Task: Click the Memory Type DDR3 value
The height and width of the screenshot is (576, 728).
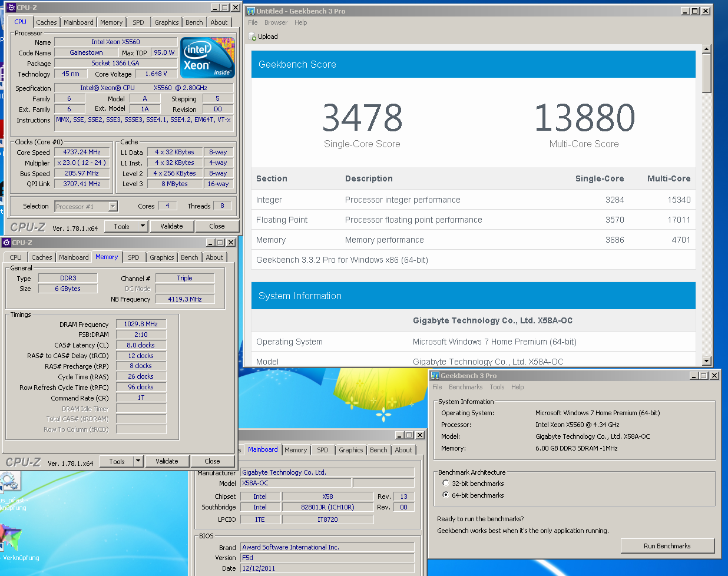Action: tap(68, 278)
